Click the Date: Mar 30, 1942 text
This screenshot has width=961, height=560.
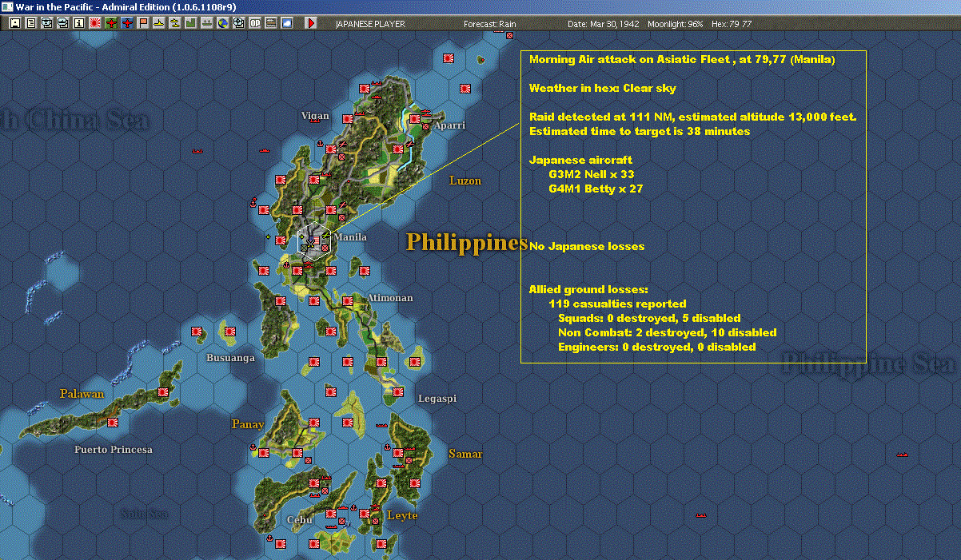pyautogui.click(x=604, y=24)
